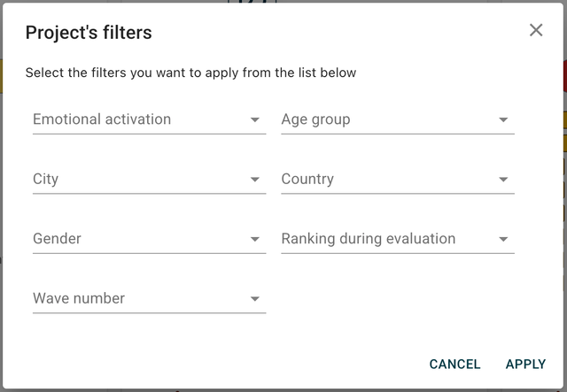Click the Age group dropdown arrow

point(503,119)
